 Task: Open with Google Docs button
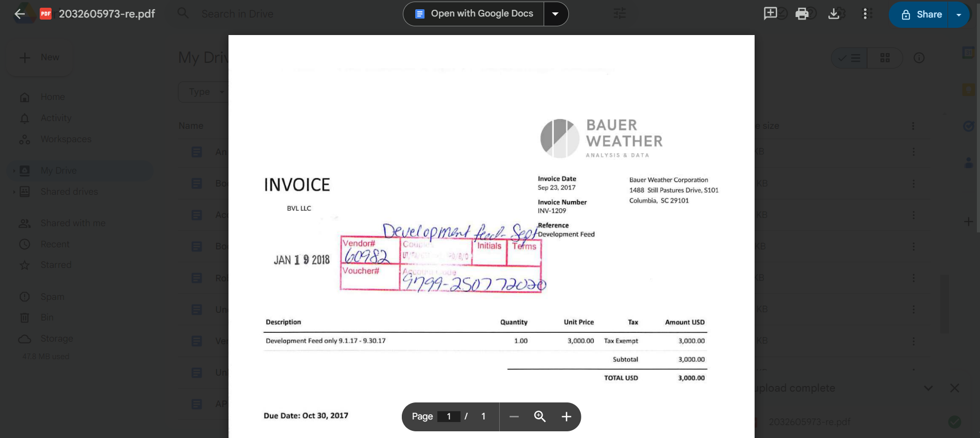pos(473,14)
